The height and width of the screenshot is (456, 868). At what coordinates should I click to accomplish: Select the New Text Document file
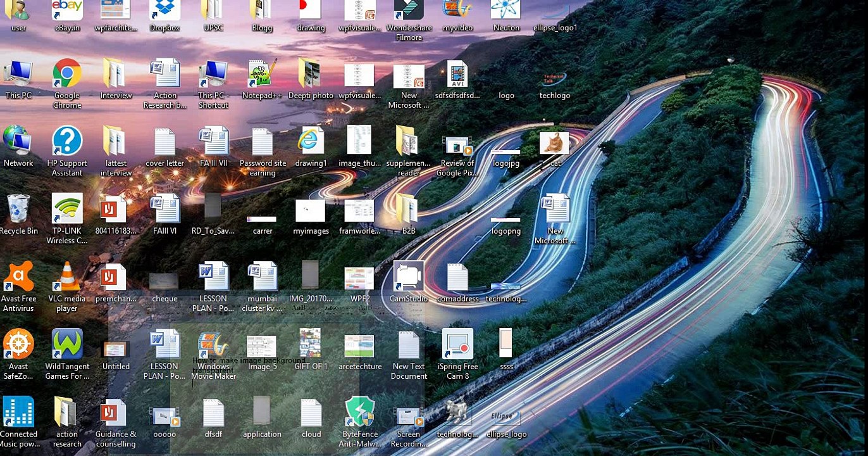click(x=409, y=345)
